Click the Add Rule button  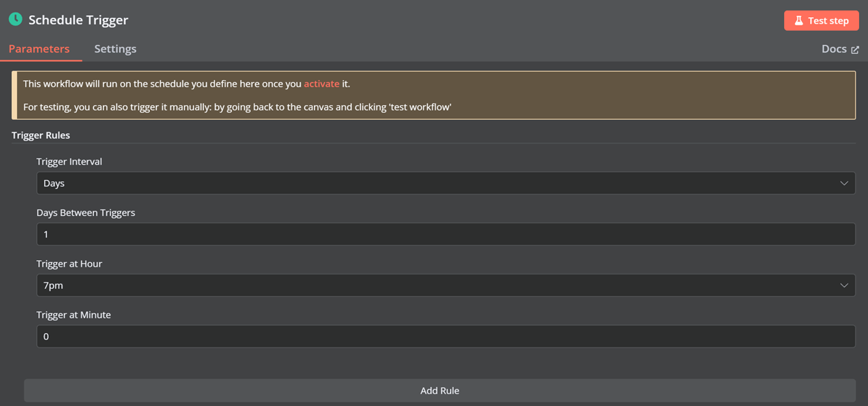[439, 390]
